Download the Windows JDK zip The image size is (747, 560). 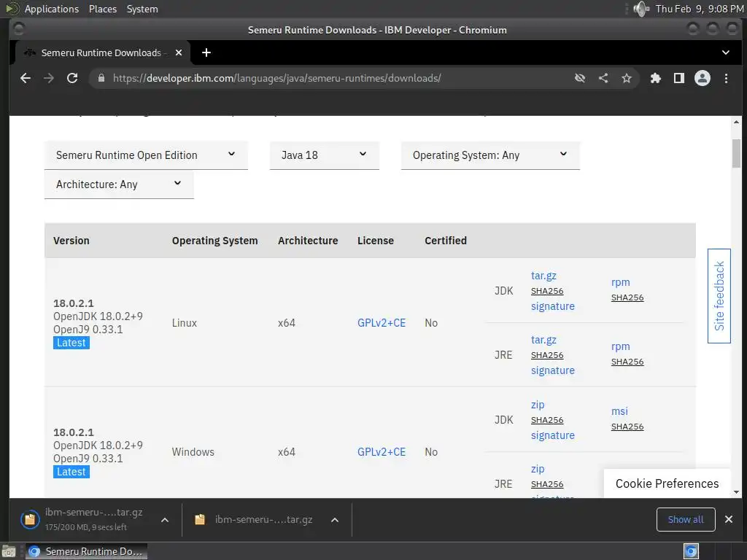click(538, 405)
